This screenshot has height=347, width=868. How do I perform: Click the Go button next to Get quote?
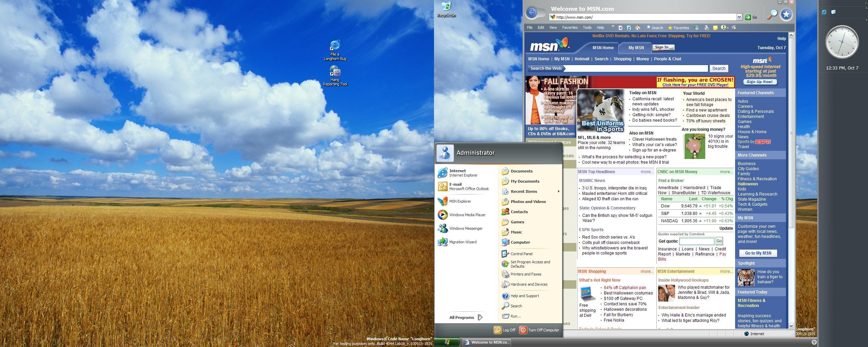pyautogui.click(x=719, y=241)
